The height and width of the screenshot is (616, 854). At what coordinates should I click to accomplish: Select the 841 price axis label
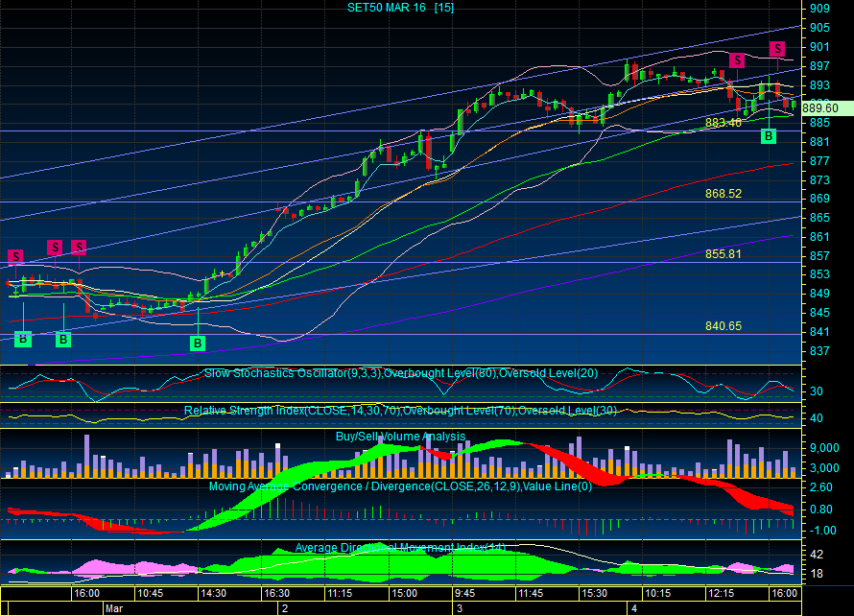(819, 332)
